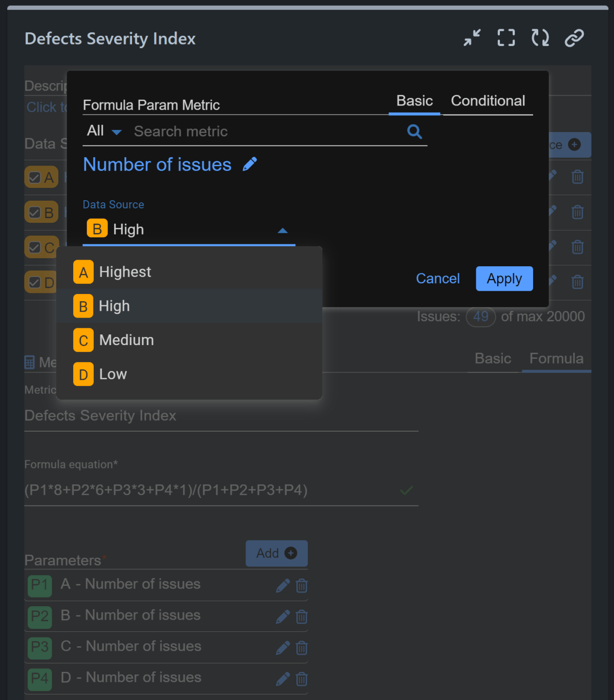Image resolution: width=614 pixels, height=700 pixels.
Task: Select Medium from the data source dropdown
Action: (126, 340)
